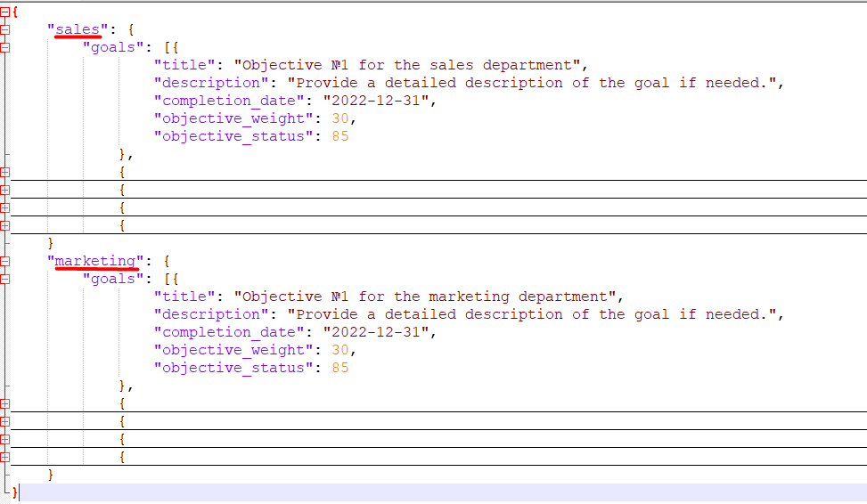The image size is (867, 504).
Task: Click the underlined "marketing" key
Action: [95, 261]
